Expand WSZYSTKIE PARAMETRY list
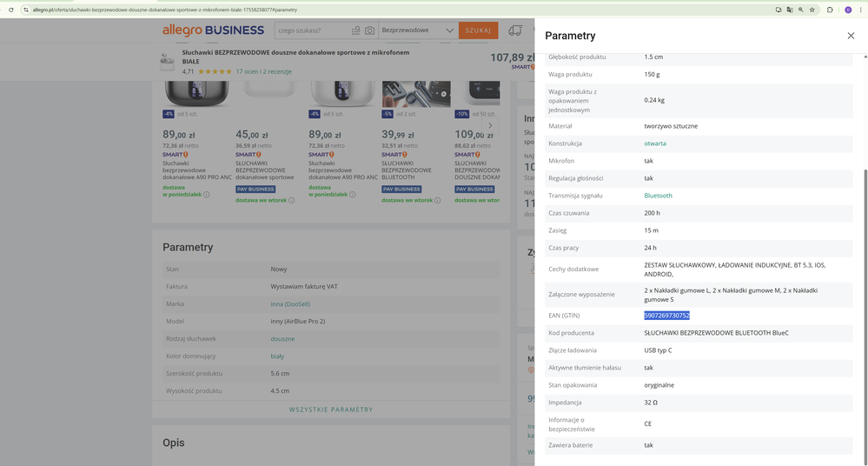This screenshot has height=466, width=868. coord(331,409)
